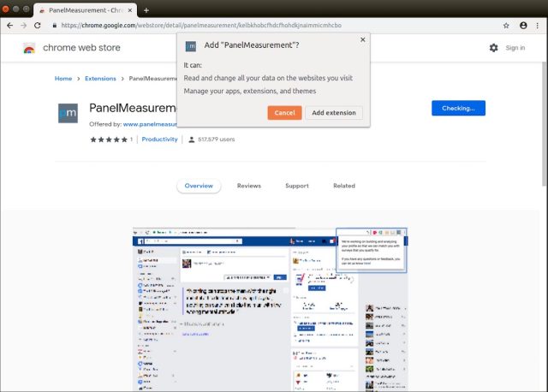Image resolution: width=548 pixels, height=392 pixels.
Task: Reload the page with the refresh icon
Action: 37,26
